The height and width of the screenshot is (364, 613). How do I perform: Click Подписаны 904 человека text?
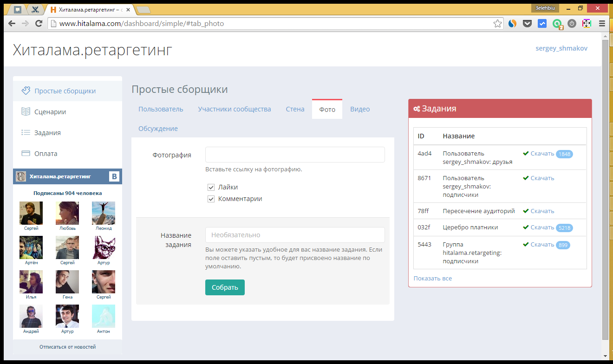click(67, 193)
